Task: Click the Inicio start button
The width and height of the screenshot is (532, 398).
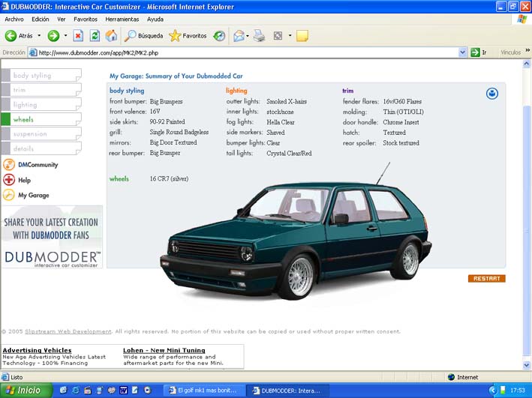Action: click(26, 391)
